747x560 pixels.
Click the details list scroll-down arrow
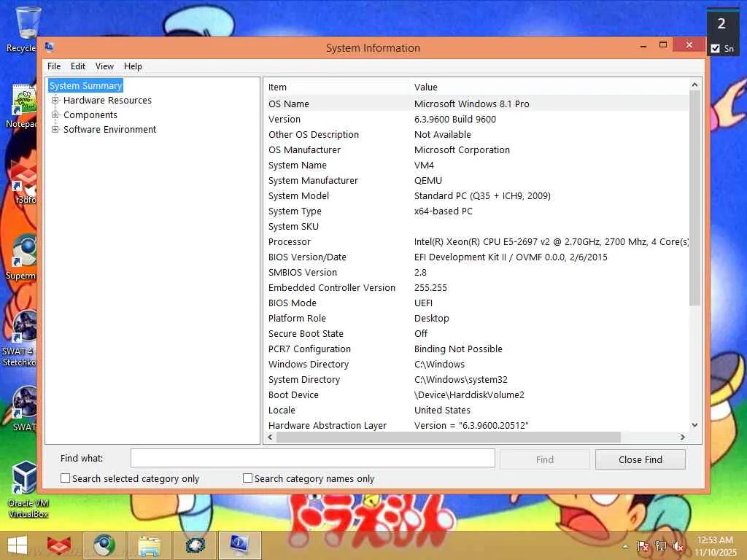pos(694,425)
